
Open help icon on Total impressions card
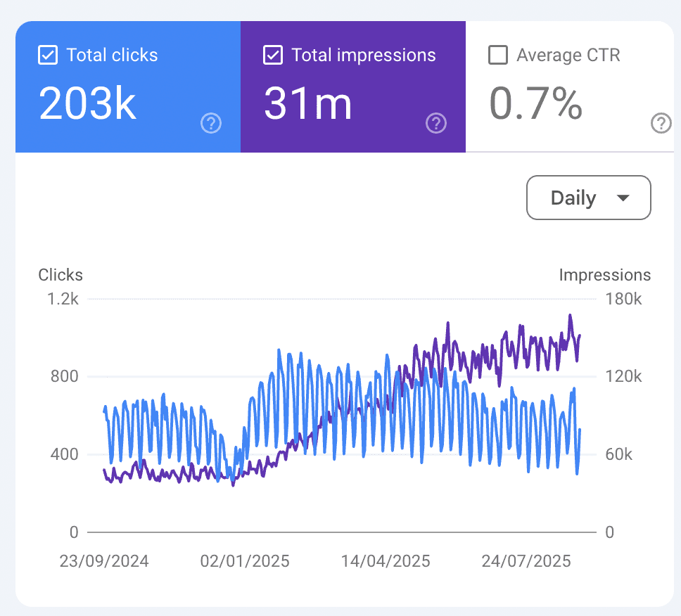click(x=436, y=124)
